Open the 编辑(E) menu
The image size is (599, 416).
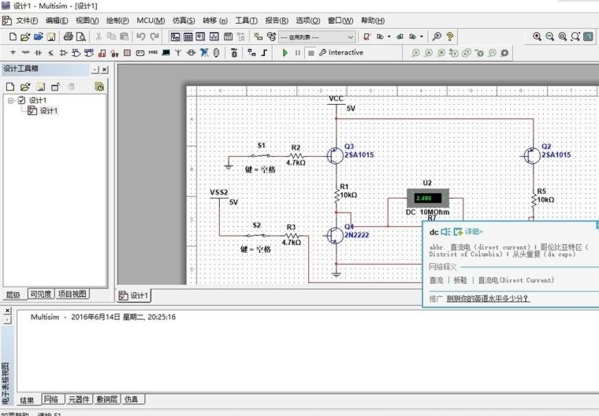pos(57,20)
